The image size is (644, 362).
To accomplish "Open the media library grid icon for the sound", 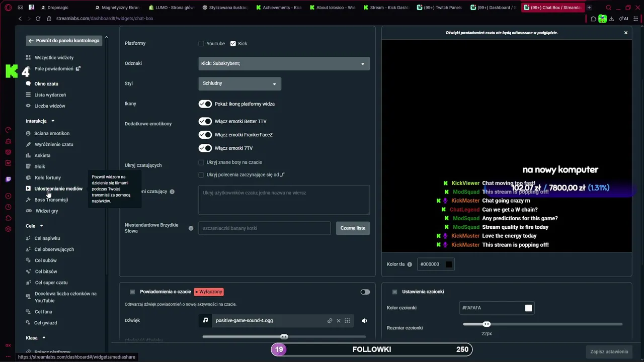I will pyautogui.click(x=347, y=321).
